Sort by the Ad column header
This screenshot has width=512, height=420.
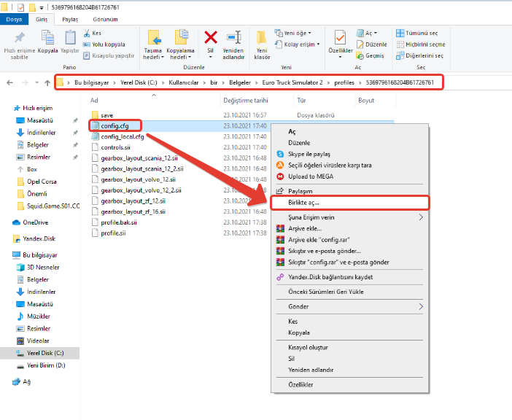point(94,101)
